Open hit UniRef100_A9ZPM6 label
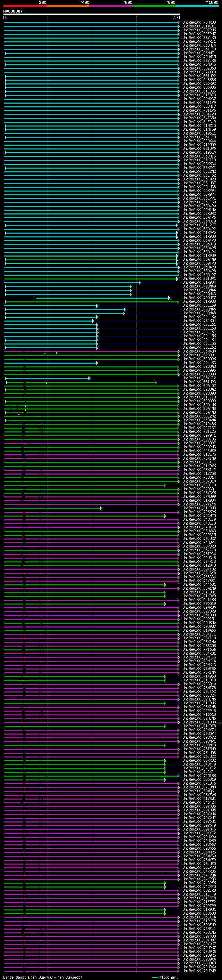Viewport: 222px width, 980px height. coord(199,30)
